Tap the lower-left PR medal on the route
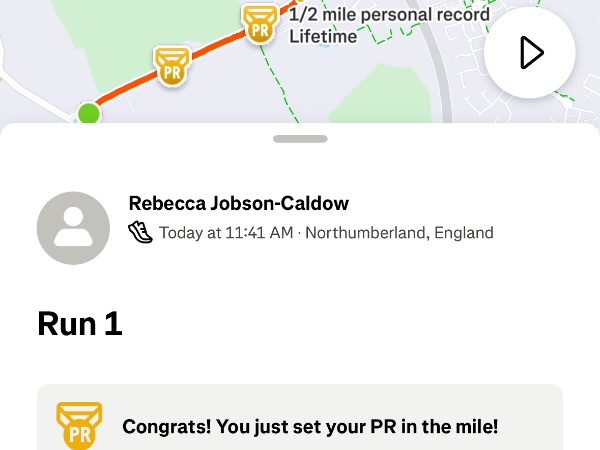 [172, 66]
